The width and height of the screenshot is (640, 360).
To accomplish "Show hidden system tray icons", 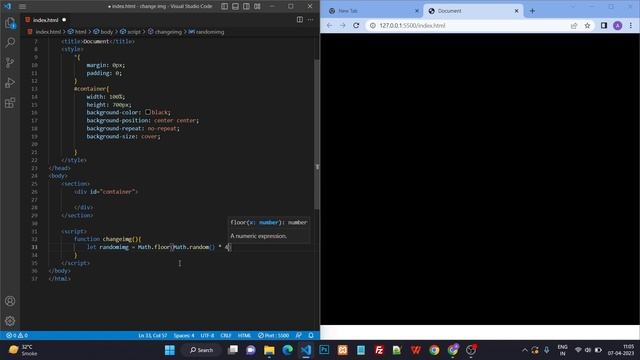I will (524, 350).
